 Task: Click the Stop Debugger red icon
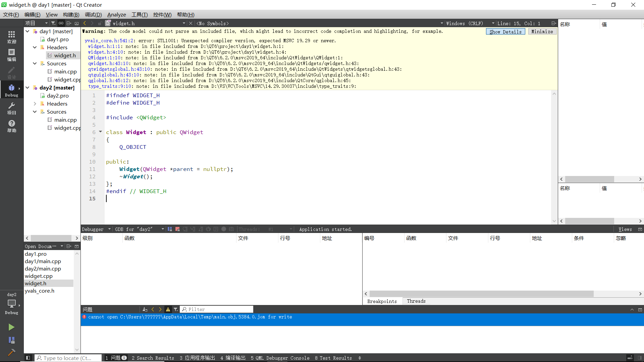coord(177,229)
